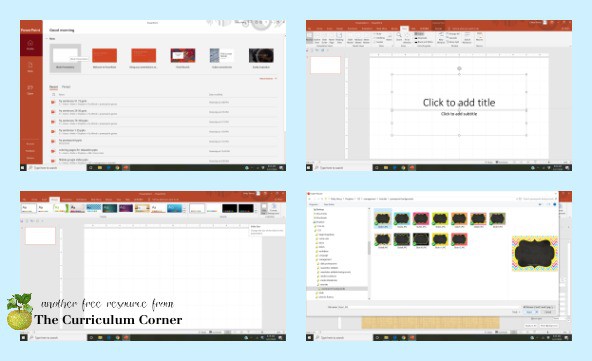This screenshot has height=361, width=592.
Task: Select slide 1 thumbnail in title-slide window
Action: [325, 65]
